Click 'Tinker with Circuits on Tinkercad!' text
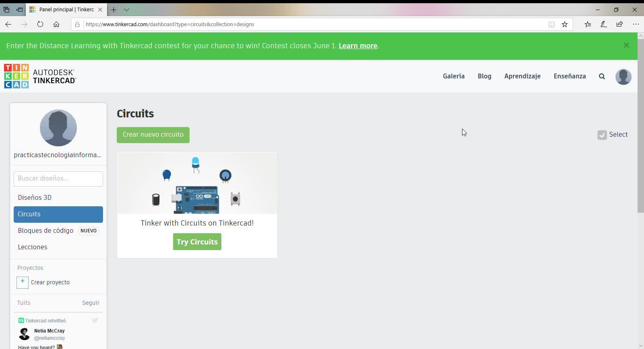The width and height of the screenshot is (644, 349). tap(197, 223)
